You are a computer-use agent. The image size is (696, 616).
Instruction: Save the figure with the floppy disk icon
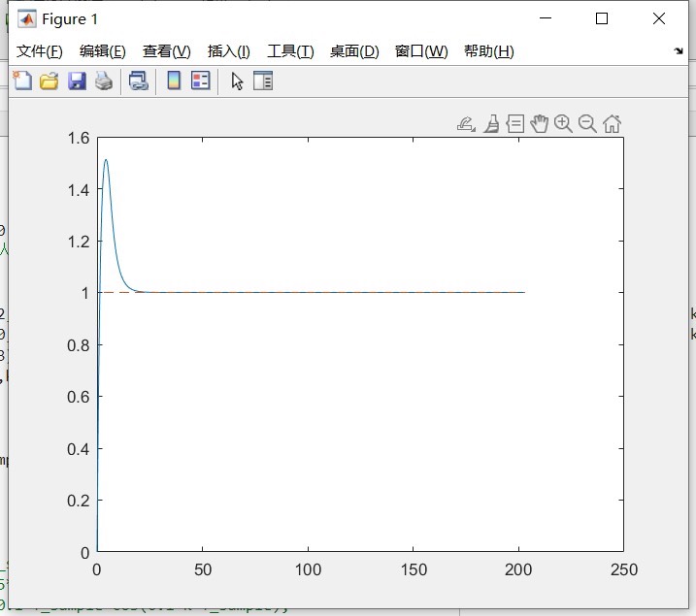click(x=77, y=81)
